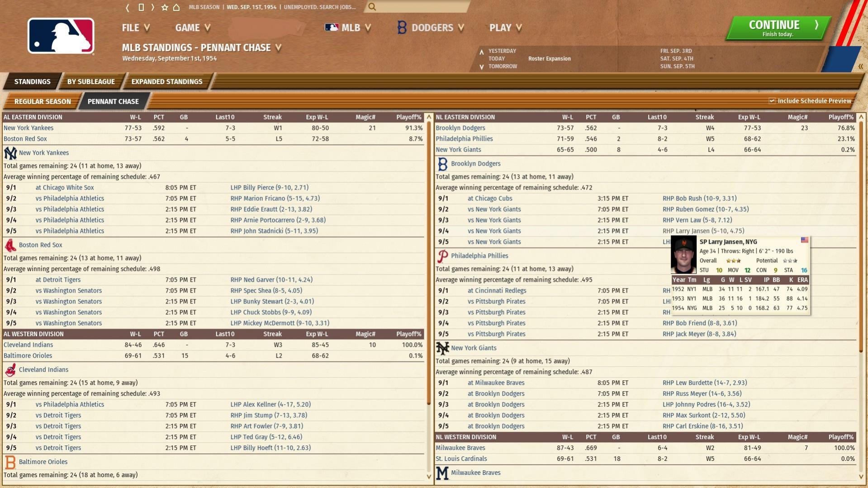
Task: Click the left panel scroll down arrow
Action: [429, 476]
